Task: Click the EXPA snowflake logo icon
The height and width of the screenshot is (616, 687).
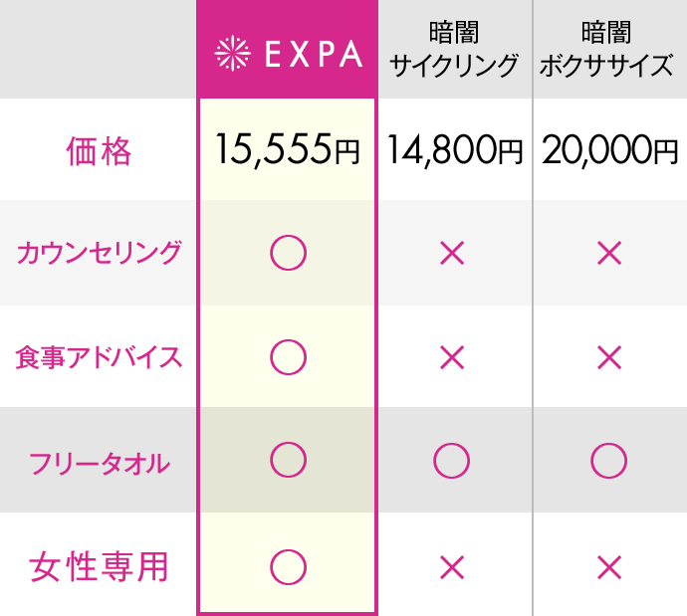Action: coord(233,53)
